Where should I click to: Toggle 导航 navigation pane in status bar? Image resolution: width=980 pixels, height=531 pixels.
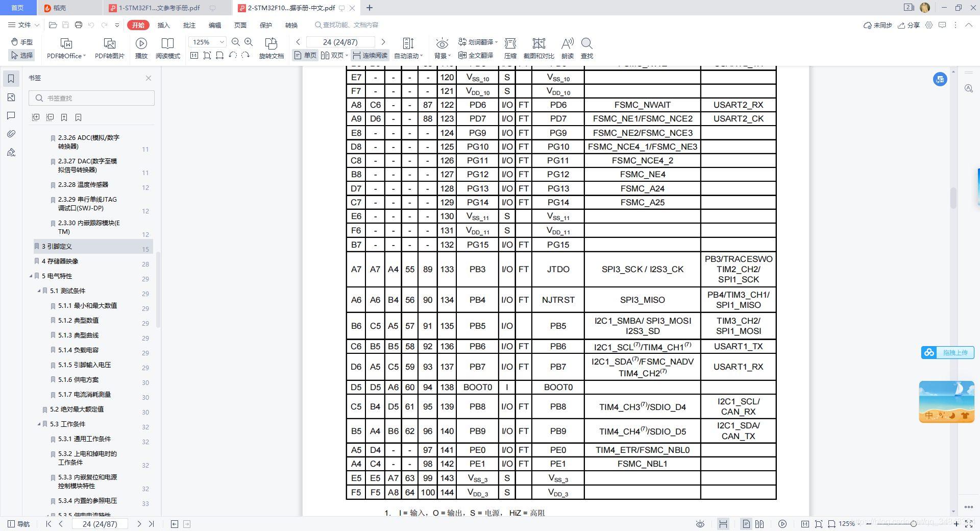(x=19, y=524)
